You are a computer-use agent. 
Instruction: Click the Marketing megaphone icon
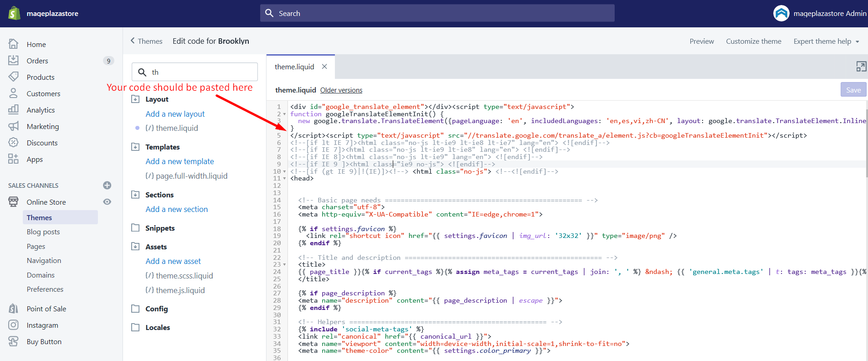pyautogui.click(x=14, y=126)
